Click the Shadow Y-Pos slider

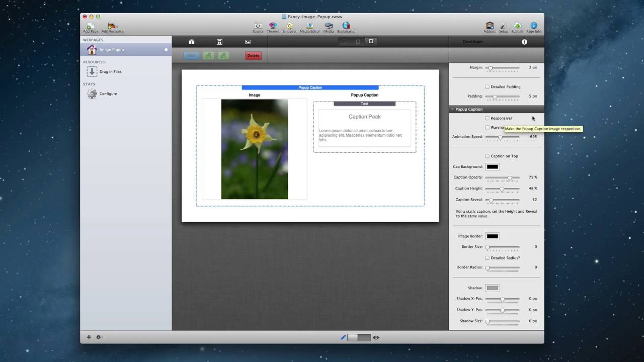coord(502,310)
